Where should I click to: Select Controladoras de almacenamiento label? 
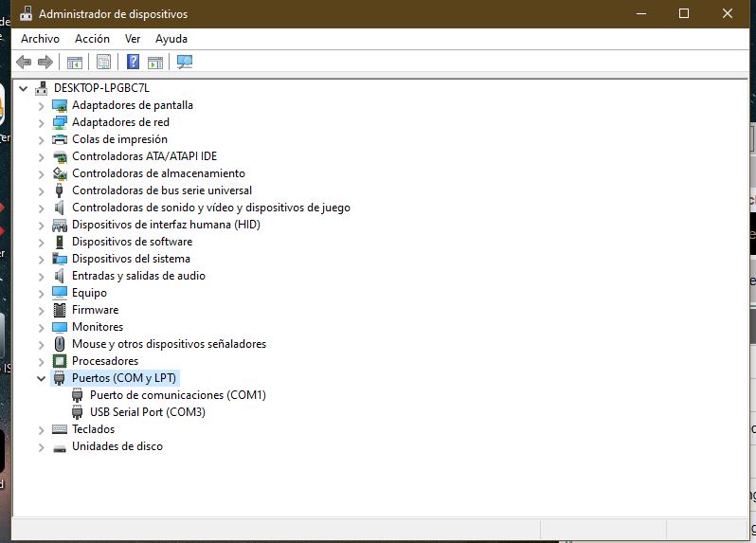click(158, 173)
